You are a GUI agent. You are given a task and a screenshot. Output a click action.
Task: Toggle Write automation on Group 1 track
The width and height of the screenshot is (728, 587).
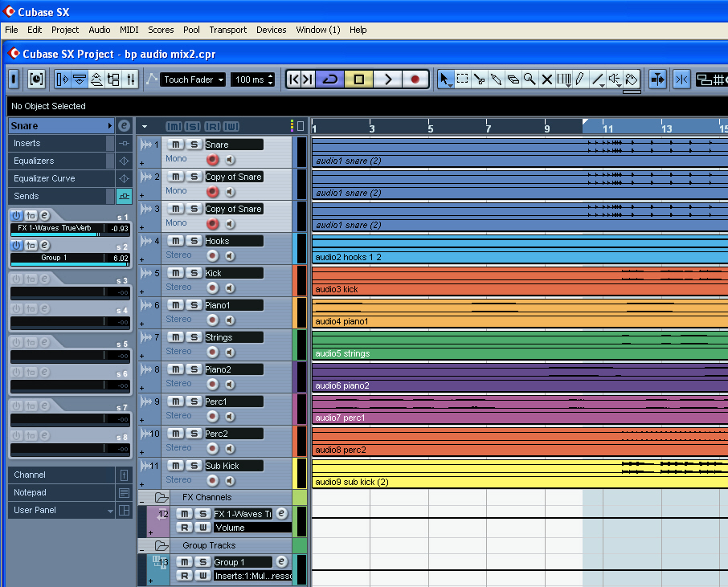[x=203, y=576]
